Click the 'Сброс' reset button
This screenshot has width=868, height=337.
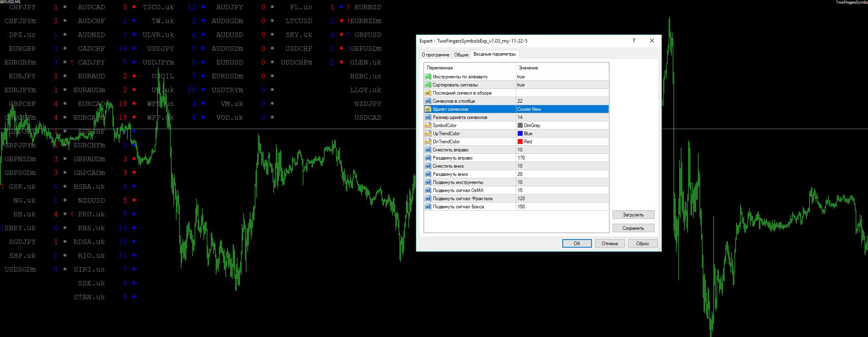[643, 244]
